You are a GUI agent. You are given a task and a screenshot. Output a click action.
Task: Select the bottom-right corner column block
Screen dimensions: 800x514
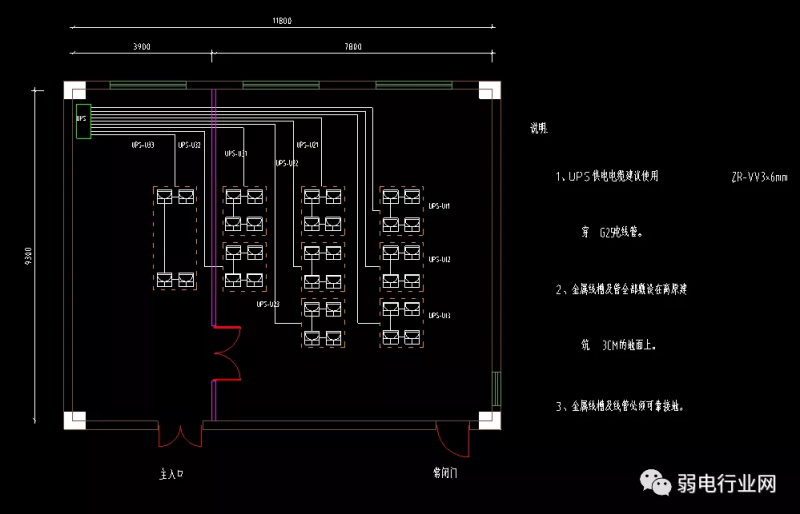[487, 419]
